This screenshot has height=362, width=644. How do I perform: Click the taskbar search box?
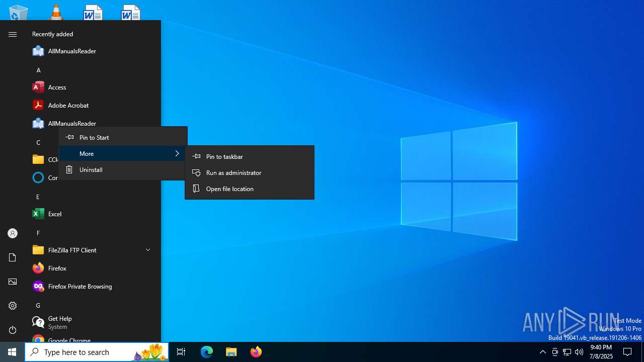point(97,352)
